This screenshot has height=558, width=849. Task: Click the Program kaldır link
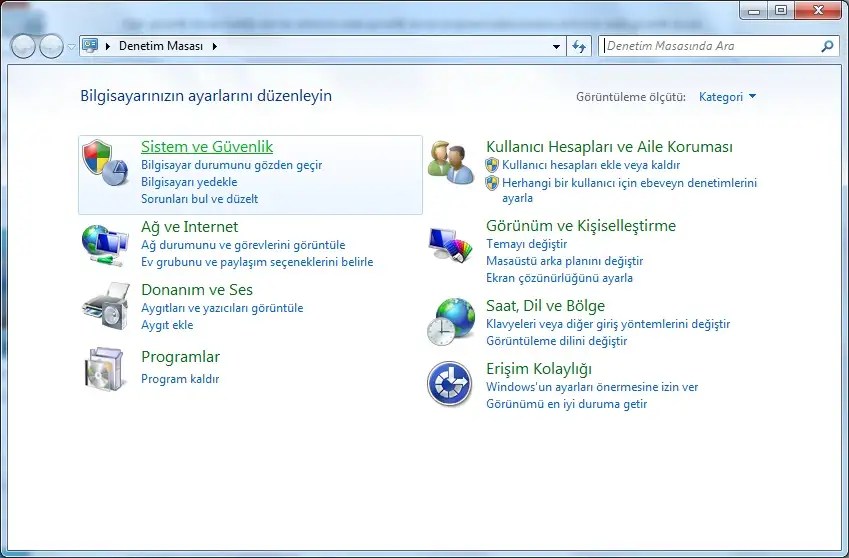[x=180, y=379]
